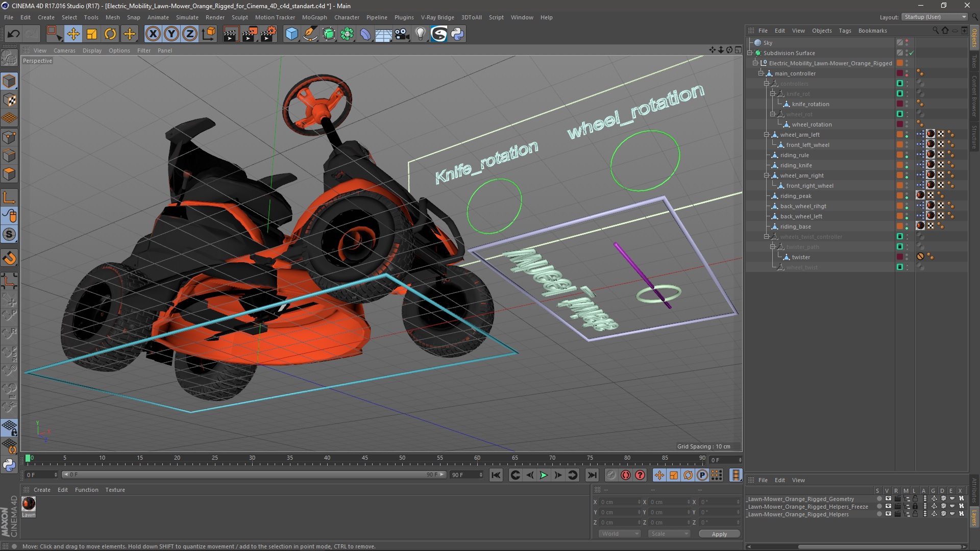980x551 pixels.
Task: Open the Layout dropdown
Action: coord(935,17)
